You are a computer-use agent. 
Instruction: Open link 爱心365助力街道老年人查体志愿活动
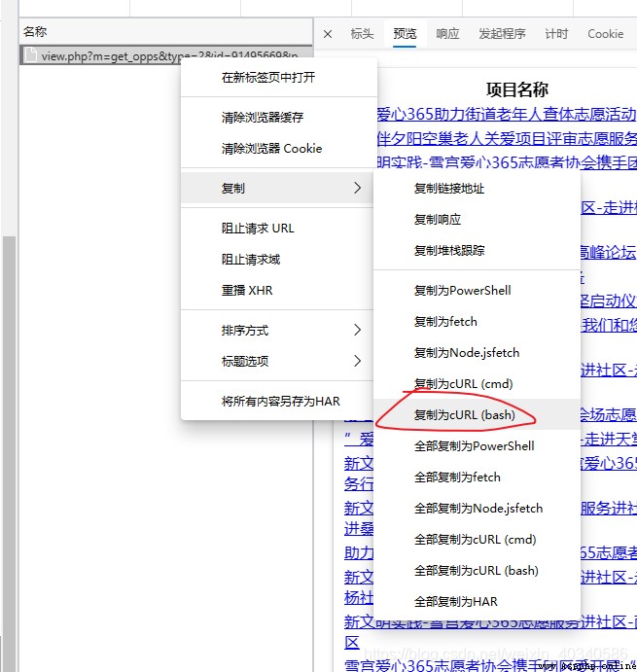click(x=507, y=115)
